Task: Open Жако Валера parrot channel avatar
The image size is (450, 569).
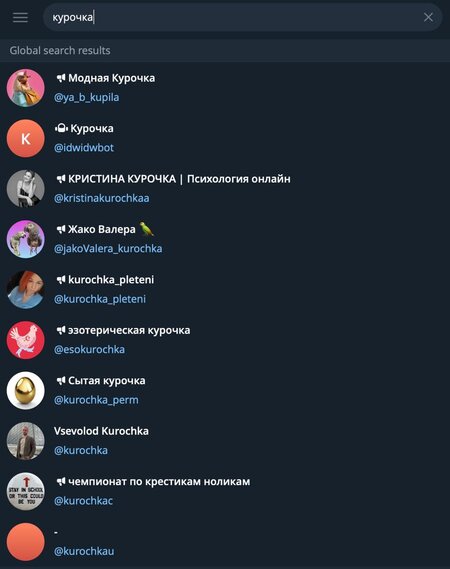Action: [25, 239]
